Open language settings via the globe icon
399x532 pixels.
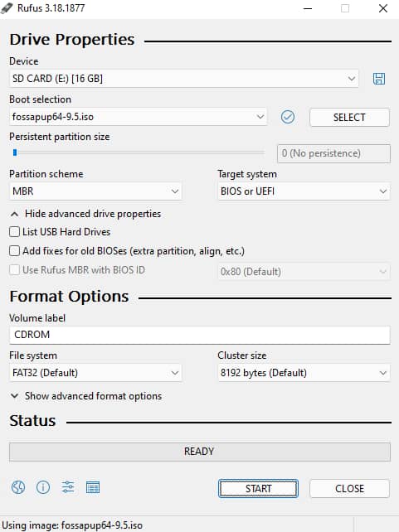18,487
